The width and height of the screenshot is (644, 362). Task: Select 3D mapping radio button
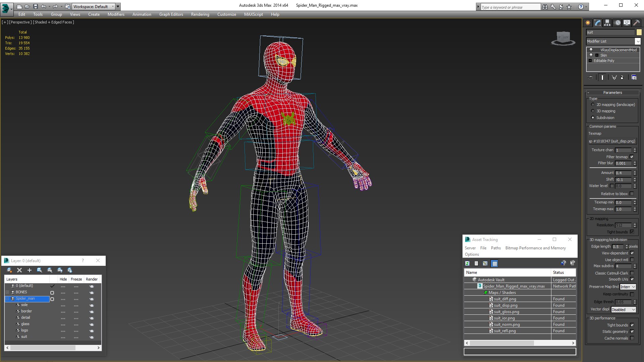[x=593, y=111]
